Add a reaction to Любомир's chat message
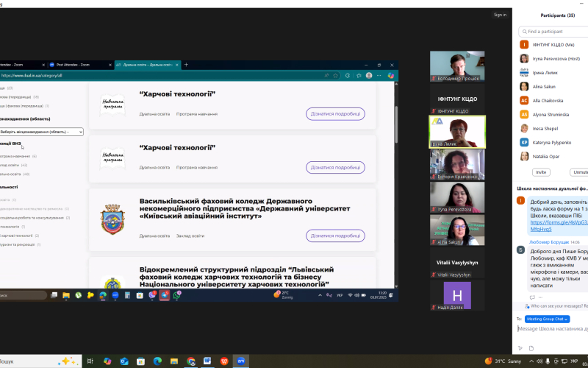The height and width of the screenshot is (368, 588). [532, 297]
